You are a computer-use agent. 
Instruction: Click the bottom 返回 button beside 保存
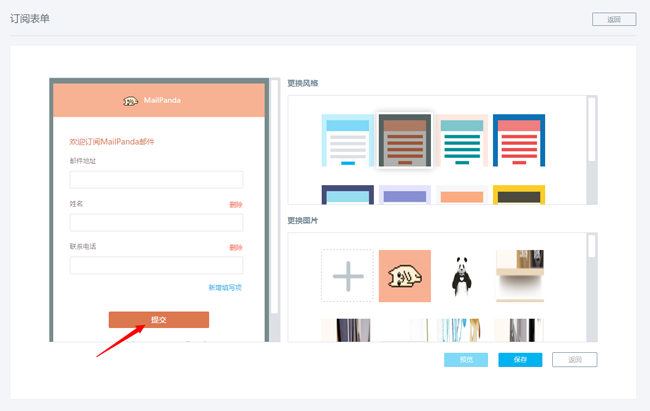(575, 360)
